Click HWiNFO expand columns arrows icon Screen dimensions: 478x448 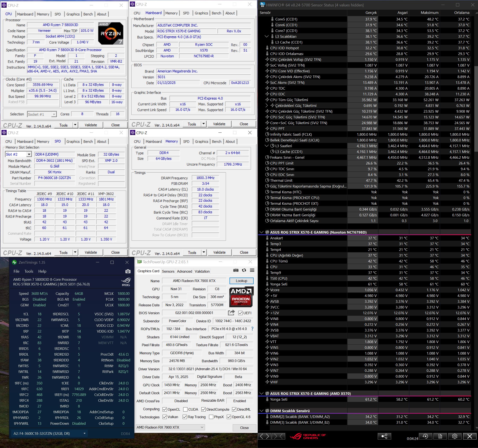point(264,436)
